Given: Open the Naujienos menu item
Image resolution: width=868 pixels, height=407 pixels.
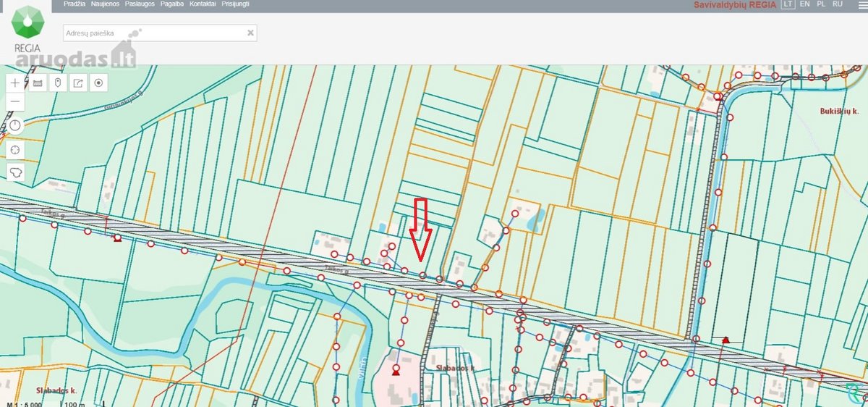Looking at the screenshot, I should point(106,4).
